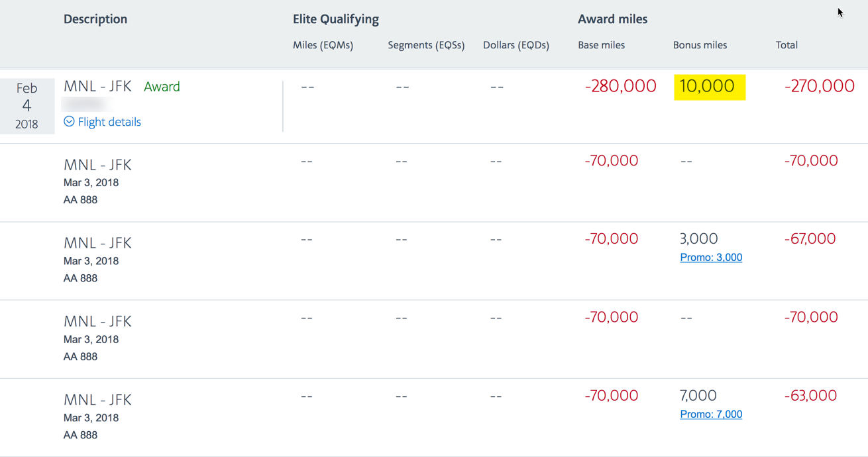Click the -280,000 base miles value
868x457 pixels.
[x=621, y=86]
